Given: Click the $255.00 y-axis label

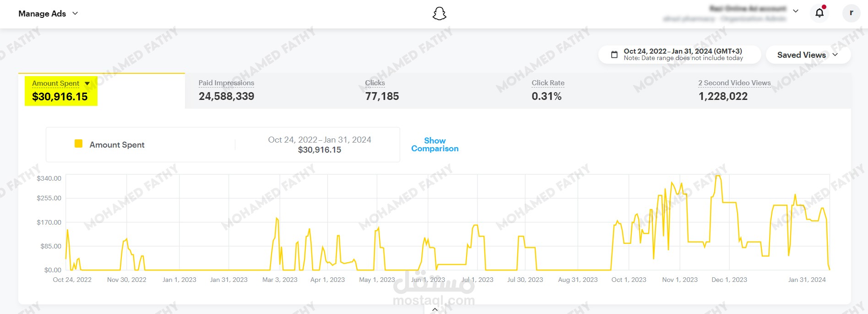Looking at the screenshot, I should [49, 198].
